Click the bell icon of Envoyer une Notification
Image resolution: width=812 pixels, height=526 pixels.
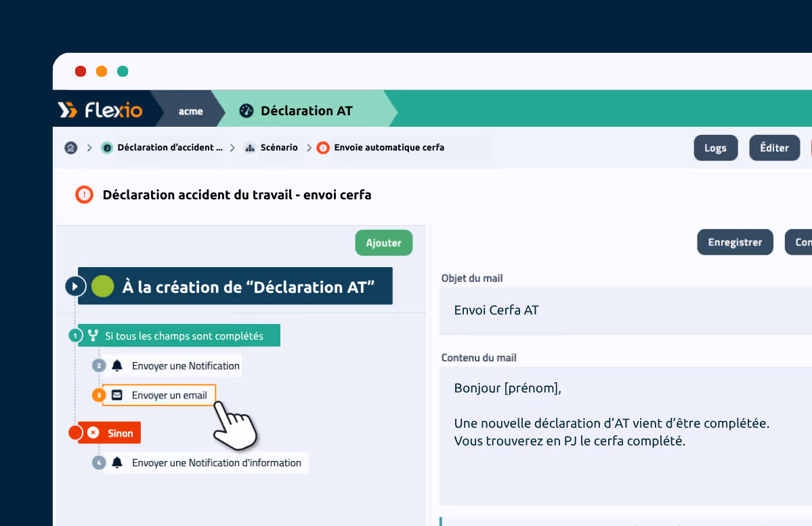118,366
